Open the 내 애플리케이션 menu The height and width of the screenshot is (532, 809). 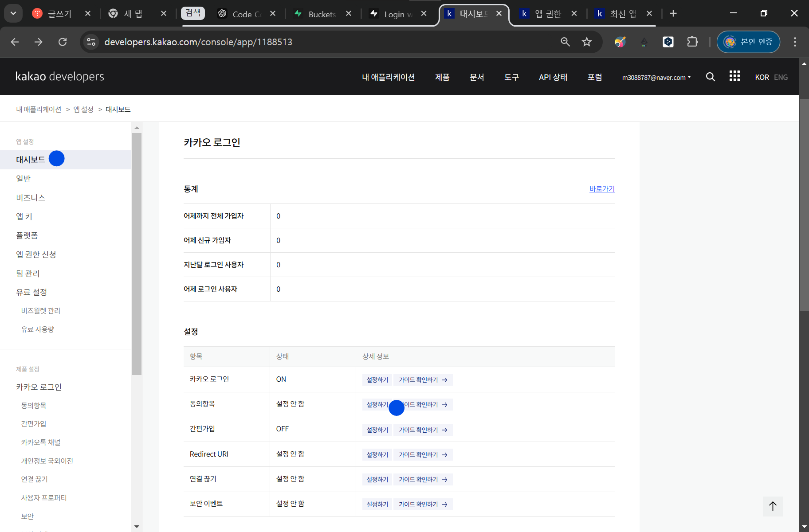(388, 77)
